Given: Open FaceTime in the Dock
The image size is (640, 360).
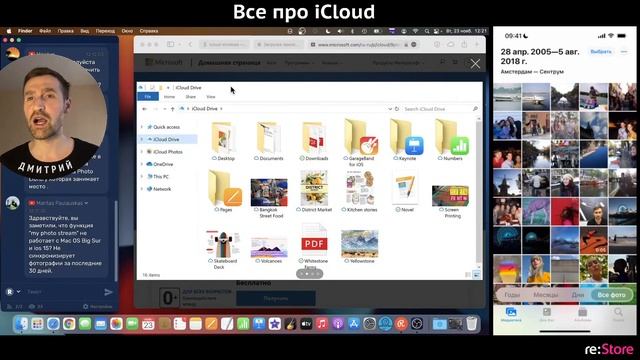Looking at the screenshot, I should (132, 324).
